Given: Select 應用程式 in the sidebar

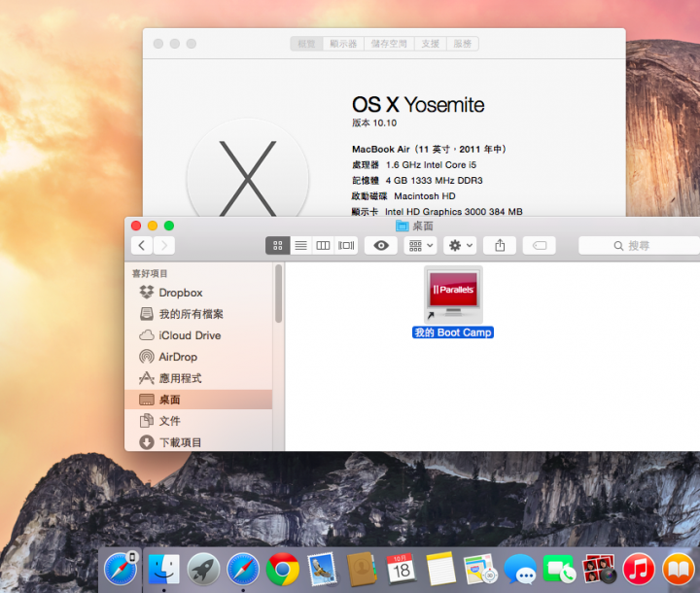Looking at the screenshot, I should coord(198,378).
